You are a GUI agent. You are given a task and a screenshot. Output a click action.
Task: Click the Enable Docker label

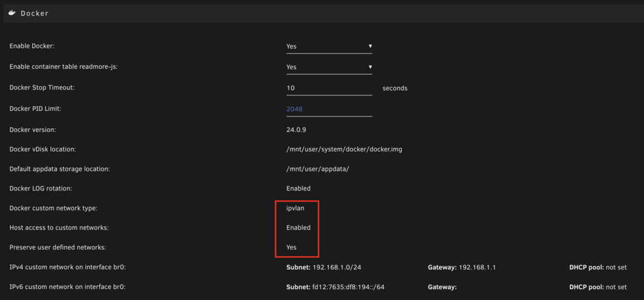[32, 46]
